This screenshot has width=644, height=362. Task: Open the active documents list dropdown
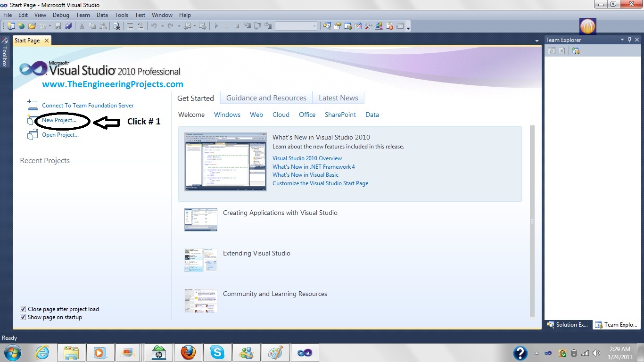537,41
